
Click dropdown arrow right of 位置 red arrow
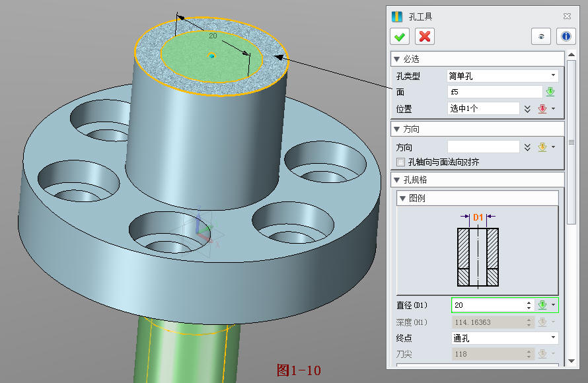point(554,108)
